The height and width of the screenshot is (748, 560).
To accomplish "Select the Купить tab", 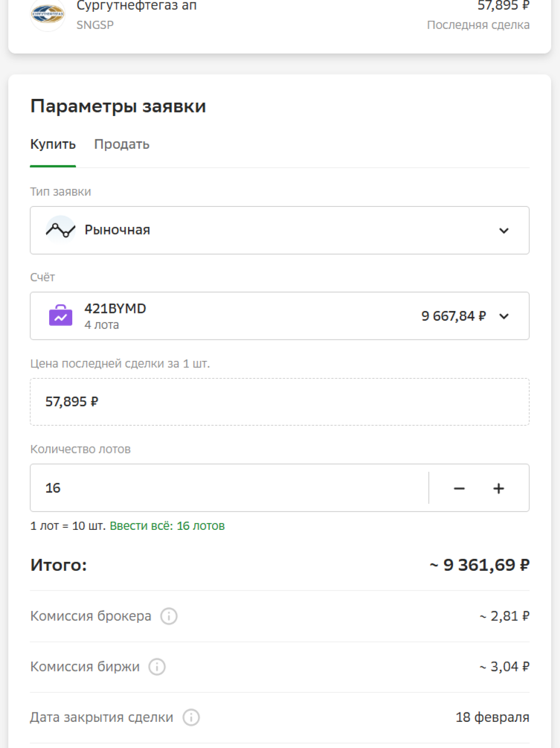I will click(52, 144).
